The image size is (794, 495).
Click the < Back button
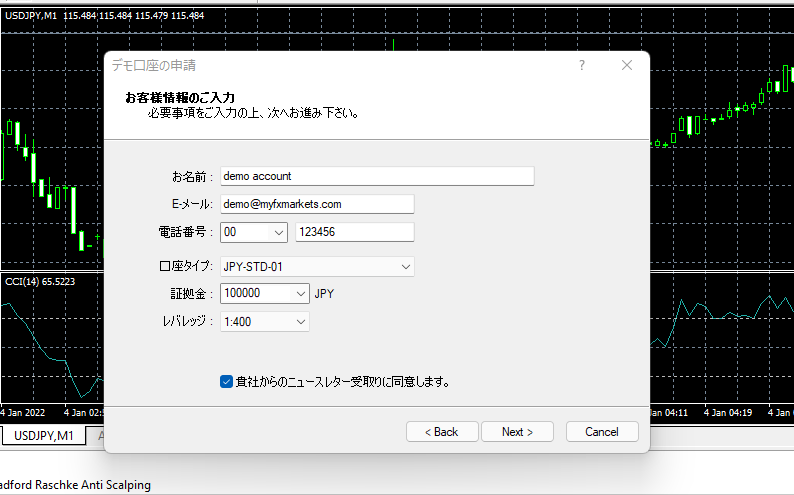[x=442, y=432]
